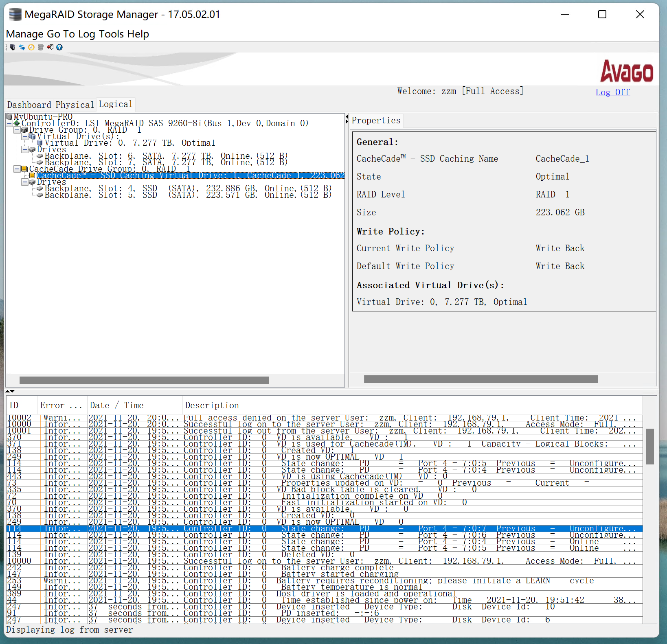Select the warning row 'Battery requires reconditioning'
The image size is (667, 644).
(x=325, y=580)
